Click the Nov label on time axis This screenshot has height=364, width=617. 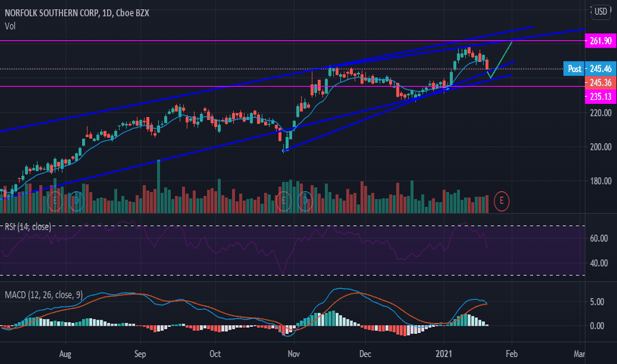[x=293, y=354]
